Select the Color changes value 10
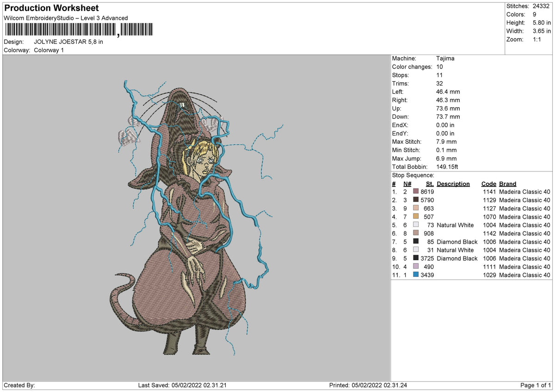The image size is (555, 392). pyautogui.click(x=440, y=67)
